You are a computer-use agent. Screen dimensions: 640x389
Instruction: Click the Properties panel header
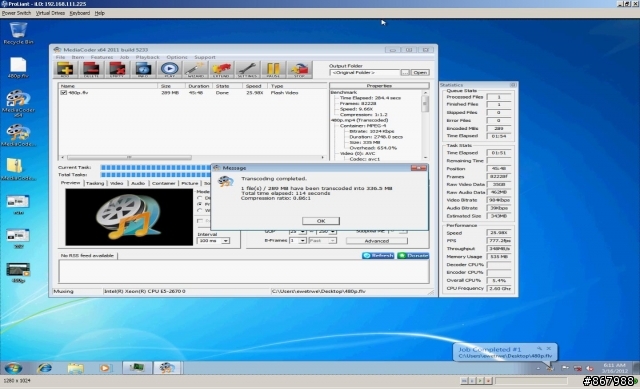(379, 86)
